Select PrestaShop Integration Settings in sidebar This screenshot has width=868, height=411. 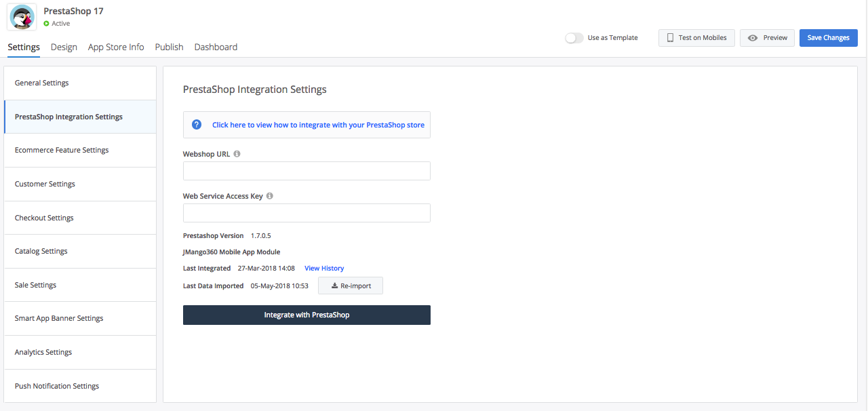pos(80,117)
